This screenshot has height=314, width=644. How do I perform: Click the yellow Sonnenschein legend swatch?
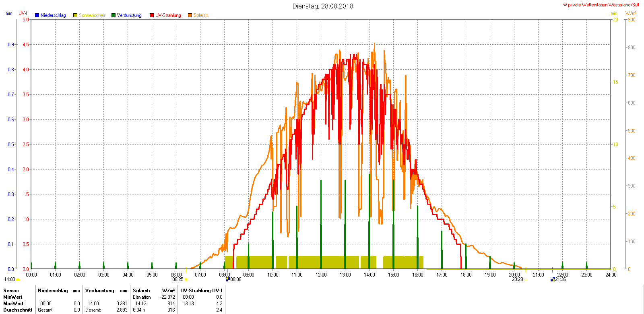tap(75, 15)
